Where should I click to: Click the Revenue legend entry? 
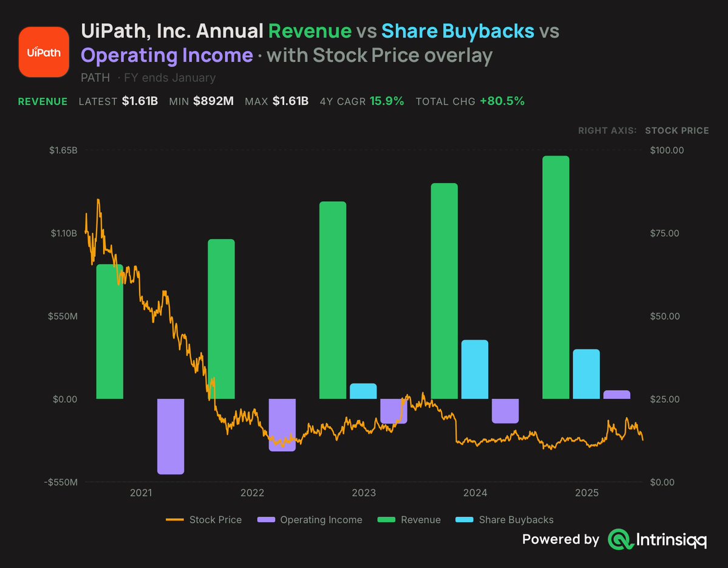pyautogui.click(x=409, y=519)
